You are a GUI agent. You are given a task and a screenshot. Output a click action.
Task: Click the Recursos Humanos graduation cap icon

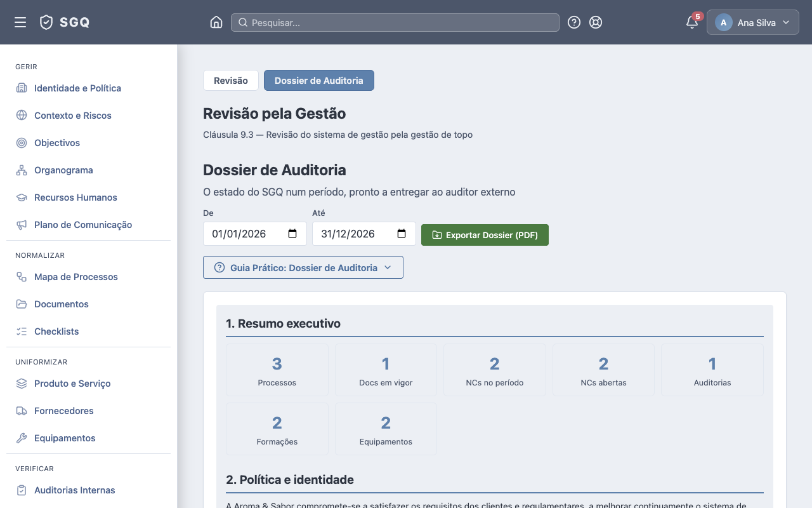point(22,197)
